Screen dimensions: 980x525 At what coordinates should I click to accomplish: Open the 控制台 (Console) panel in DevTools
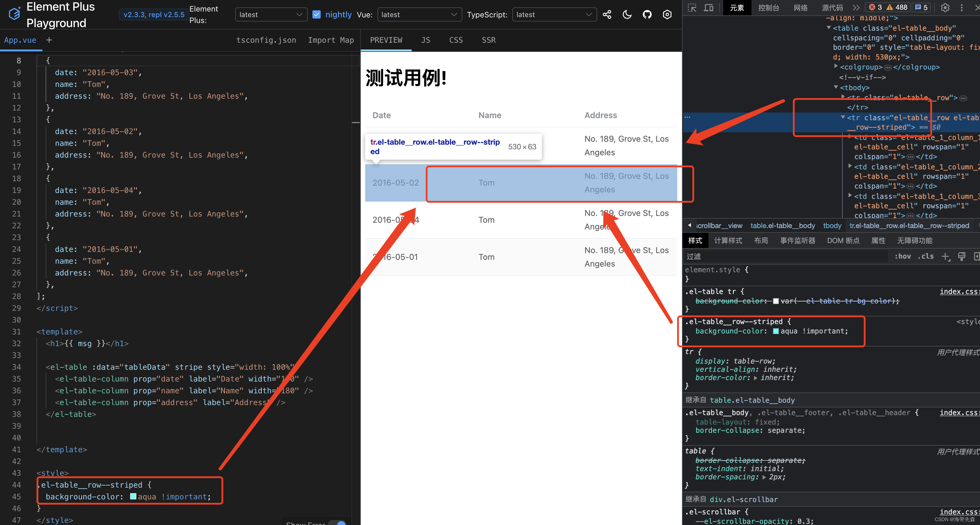coord(769,7)
